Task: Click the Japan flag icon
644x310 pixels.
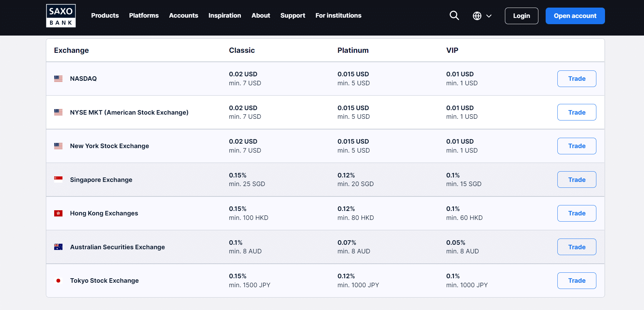Action: [x=58, y=281]
